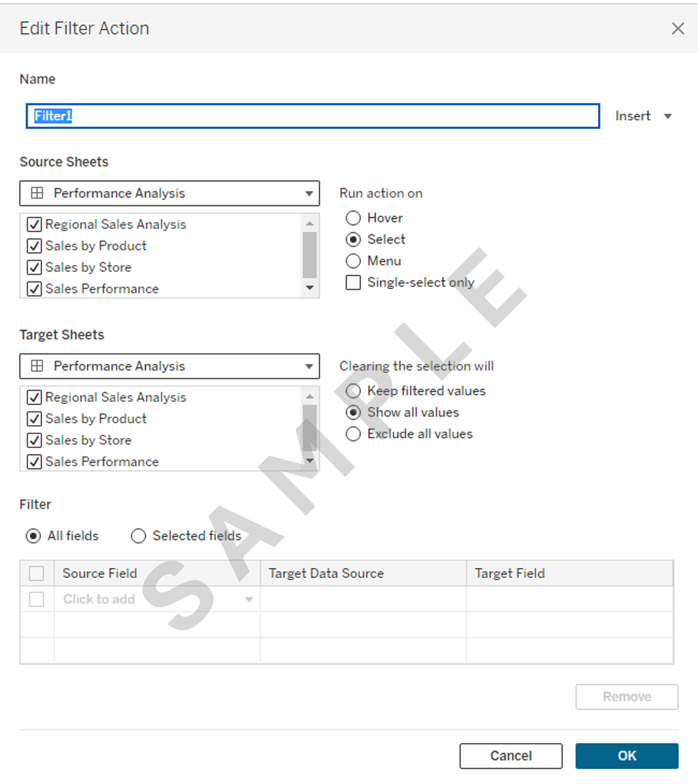The width and height of the screenshot is (698, 784).
Task: Click the Filter1 name input field
Action: pos(313,116)
